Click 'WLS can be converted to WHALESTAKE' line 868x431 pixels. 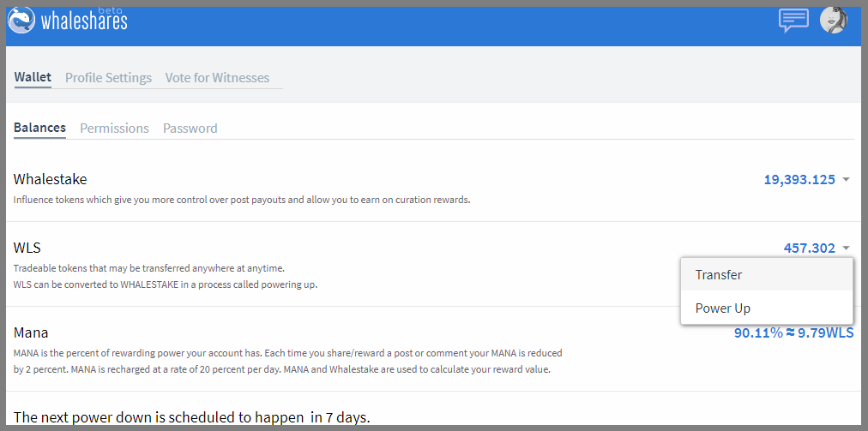pos(166,285)
